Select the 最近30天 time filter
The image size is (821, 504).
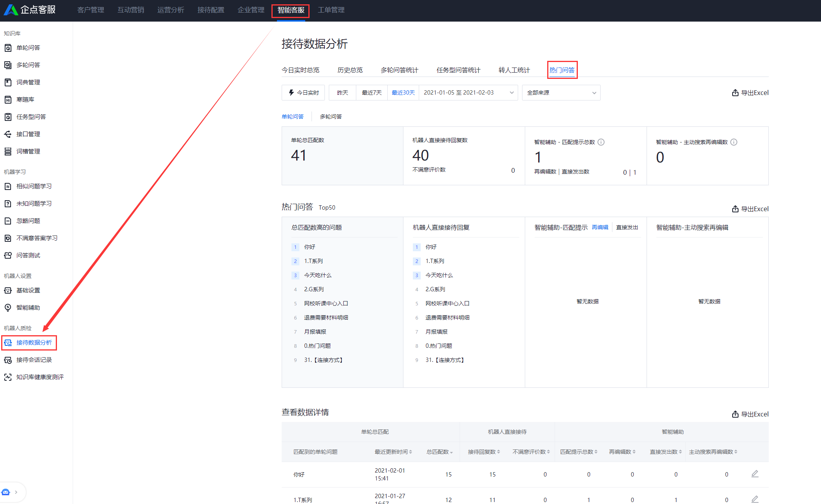403,93
